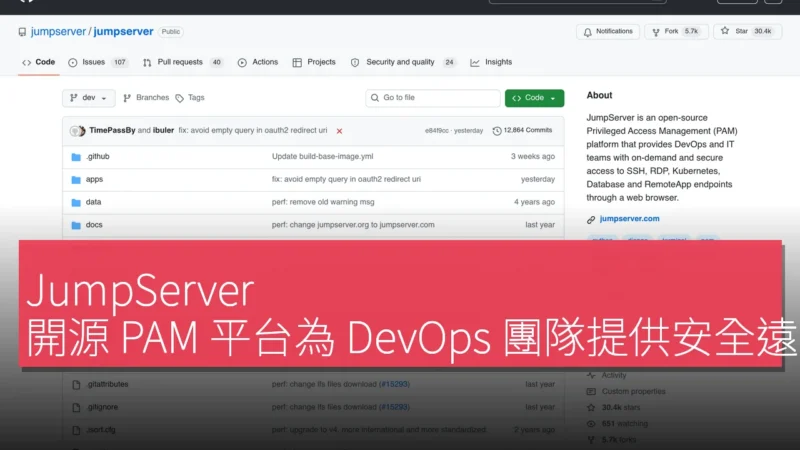Click the red failed status X icon

click(x=339, y=131)
